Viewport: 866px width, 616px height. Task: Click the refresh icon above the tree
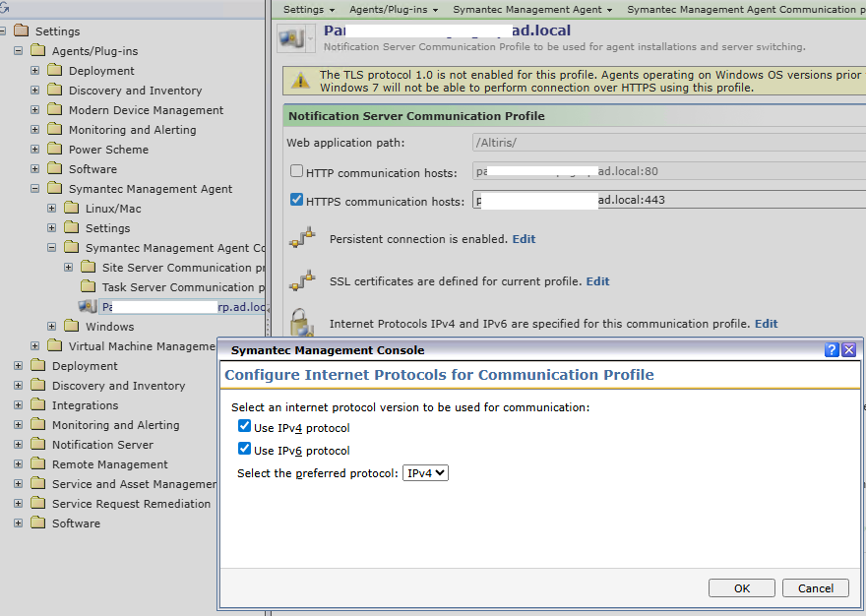(x=5, y=8)
